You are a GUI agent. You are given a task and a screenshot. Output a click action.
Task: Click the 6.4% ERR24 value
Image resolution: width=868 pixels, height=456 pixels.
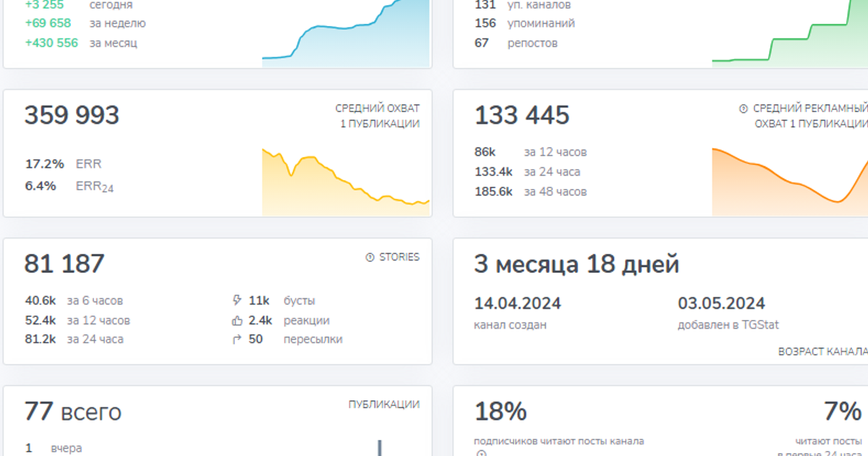[41, 186]
